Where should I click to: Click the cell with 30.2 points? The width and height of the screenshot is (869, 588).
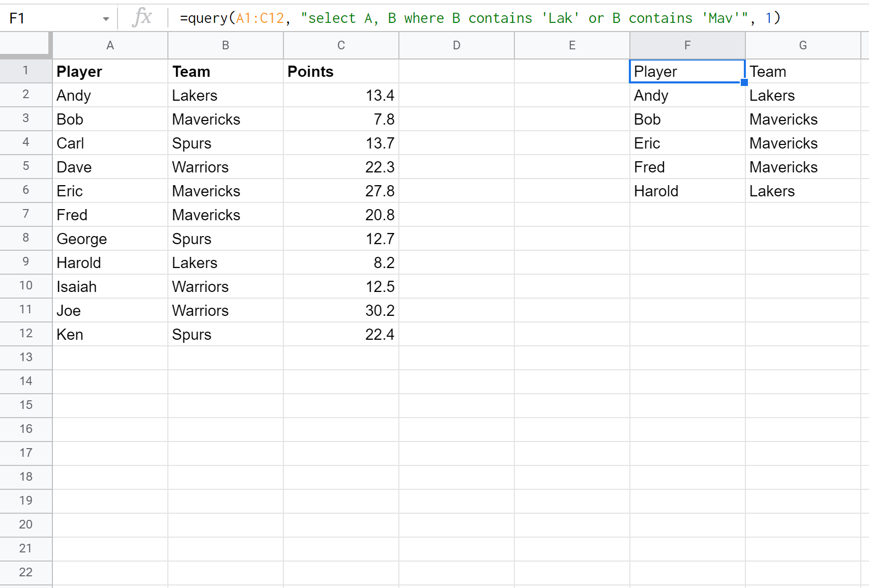pyautogui.click(x=341, y=310)
